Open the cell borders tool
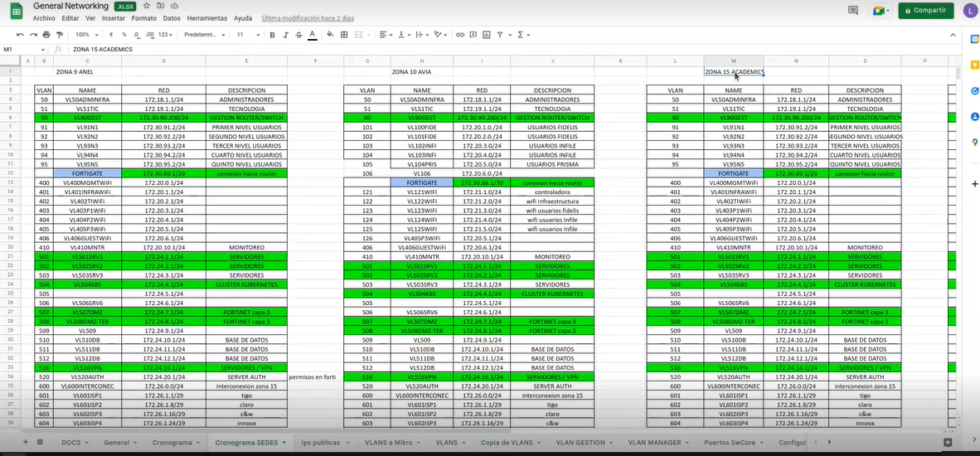Image resolution: width=980 pixels, height=456 pixels. pos(343,35)
